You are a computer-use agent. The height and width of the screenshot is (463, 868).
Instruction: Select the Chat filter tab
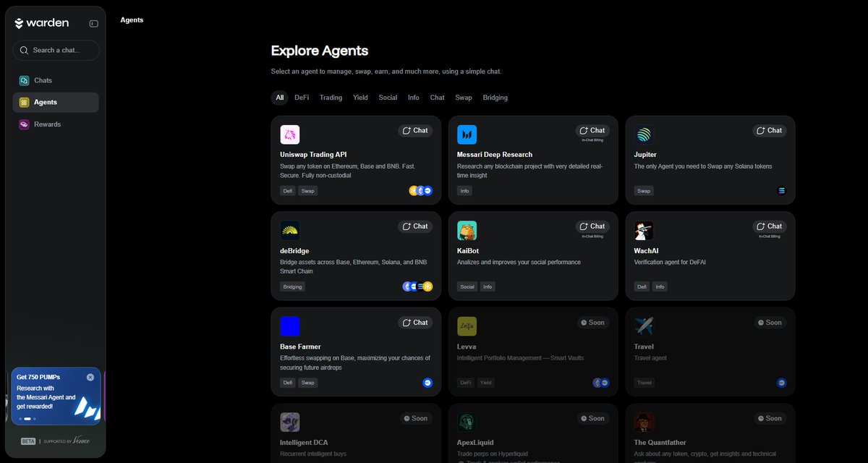(x=438, y=98)
